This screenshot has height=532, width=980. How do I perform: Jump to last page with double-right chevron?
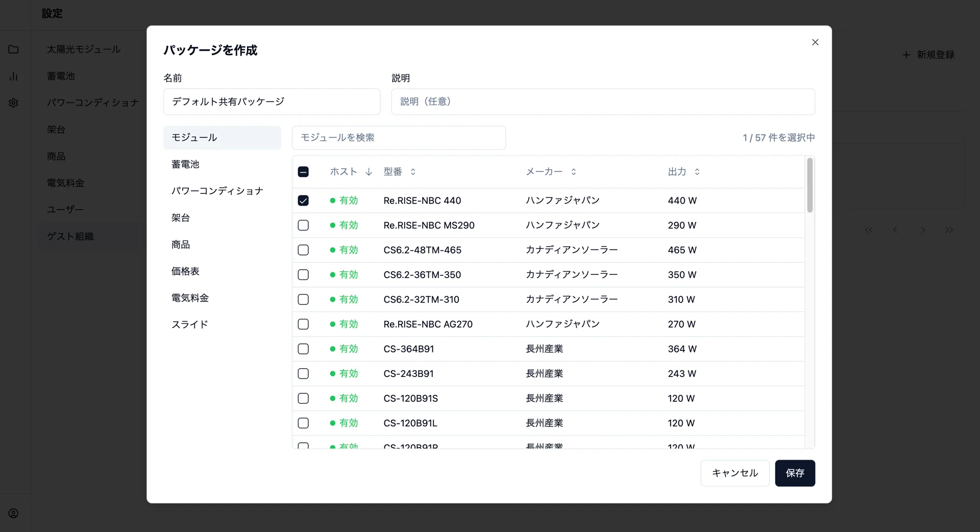(x=949, y=230)
